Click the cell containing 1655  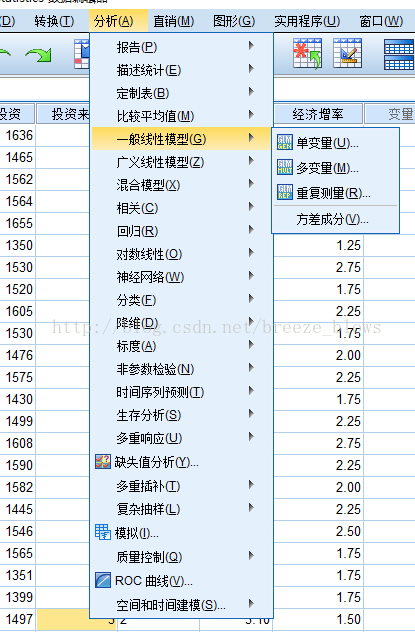[17, 223]
